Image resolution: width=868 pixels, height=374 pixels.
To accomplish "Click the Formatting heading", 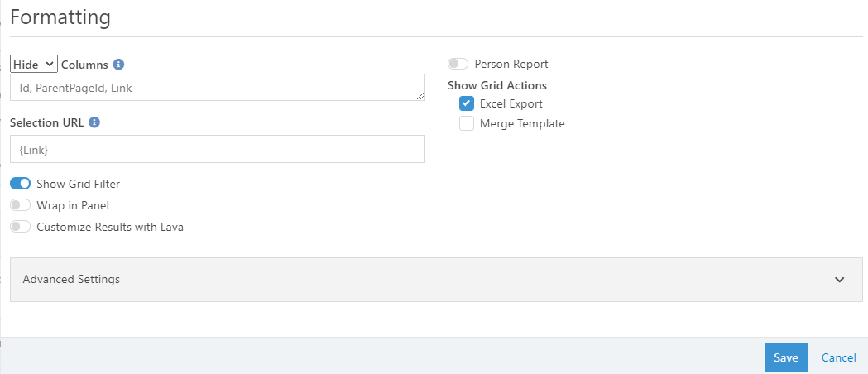I will pyautogui.click(x=60, y=17).
